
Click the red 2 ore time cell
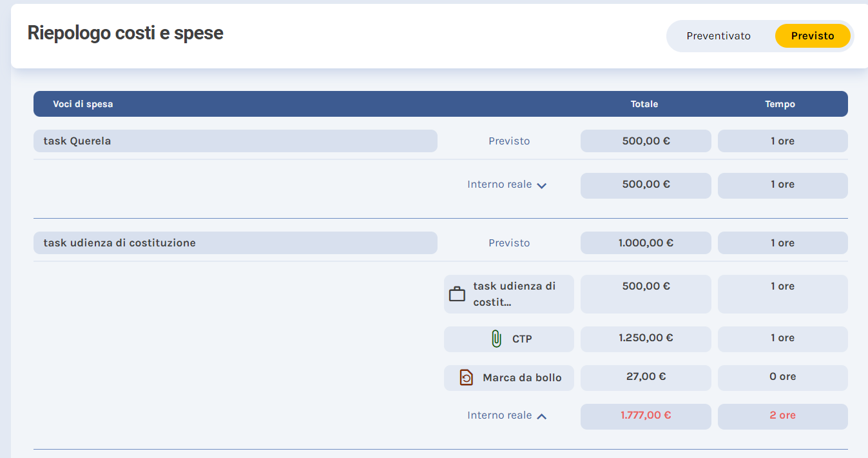(x=782, y=415)
